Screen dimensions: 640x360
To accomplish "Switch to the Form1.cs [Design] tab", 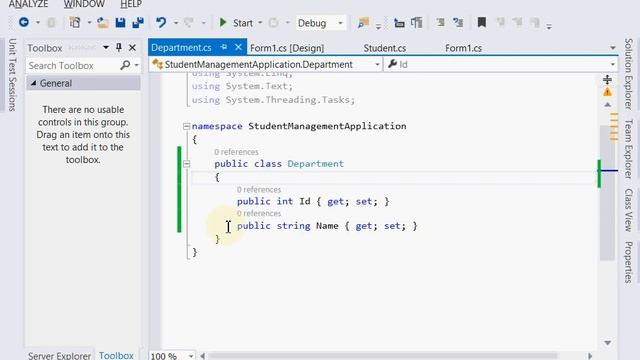I will click(287, 48).
